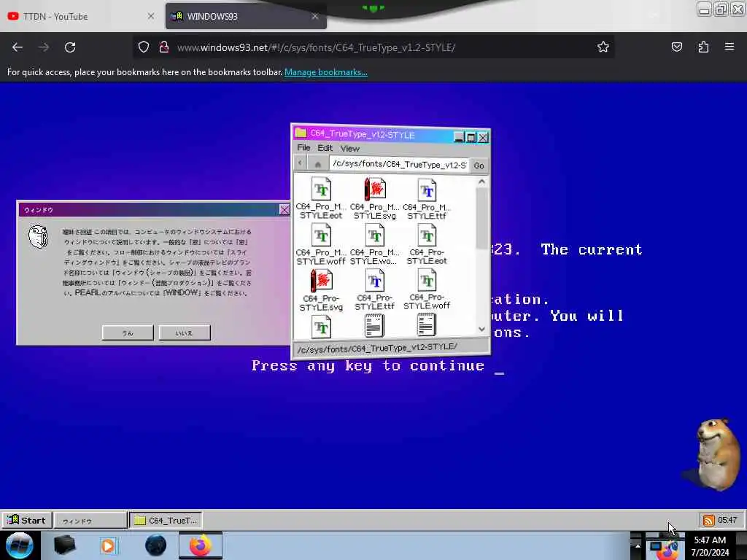The width and height of the screenshot is (747, 560).
Task: Click the explorer path input field
Action: coord(399,164)
